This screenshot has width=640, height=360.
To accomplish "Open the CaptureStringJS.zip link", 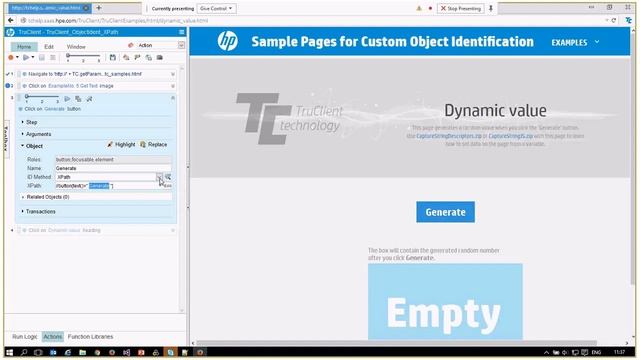I will pos(511,136).
